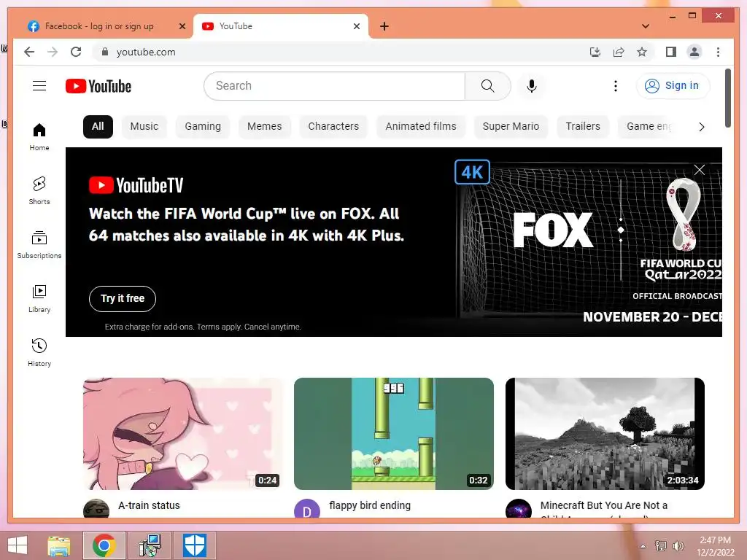Open the pink anime video thumbnail
This screenshot has height=560, width=747.
click(x=182, y=433)
